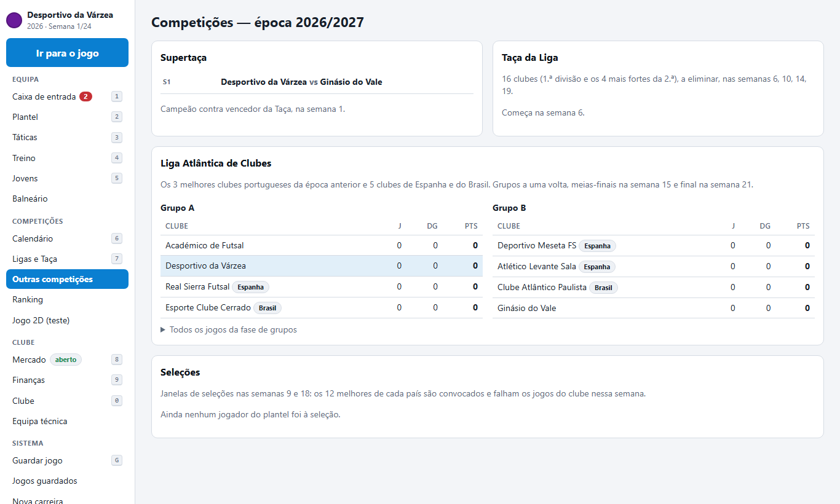Viewport: 840px width, 504px height.
Task: Click the Espanha tag beside Deportivo Meseta FS
Action: (x=597, y=246)
